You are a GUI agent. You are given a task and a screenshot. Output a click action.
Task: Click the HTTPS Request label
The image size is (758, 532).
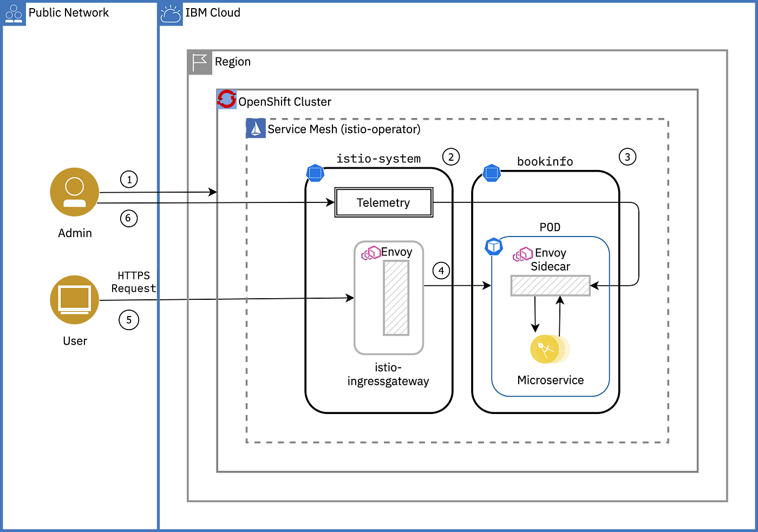pos(134,282)
